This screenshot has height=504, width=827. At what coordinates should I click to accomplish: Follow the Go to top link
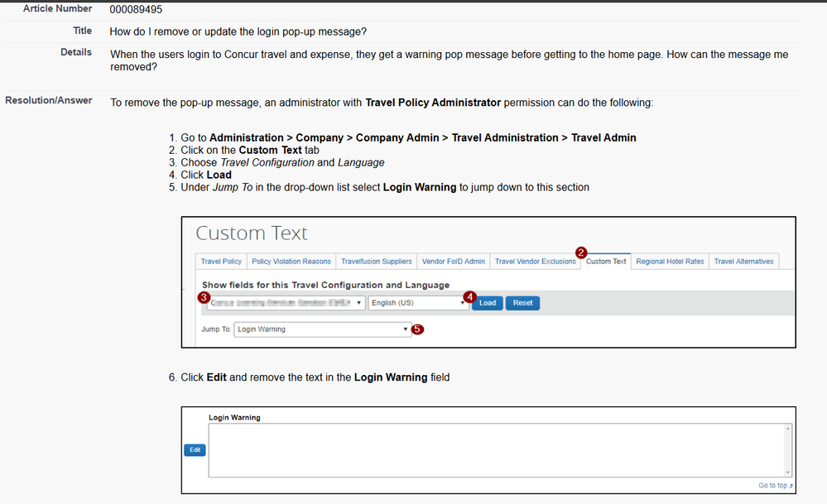776,486
